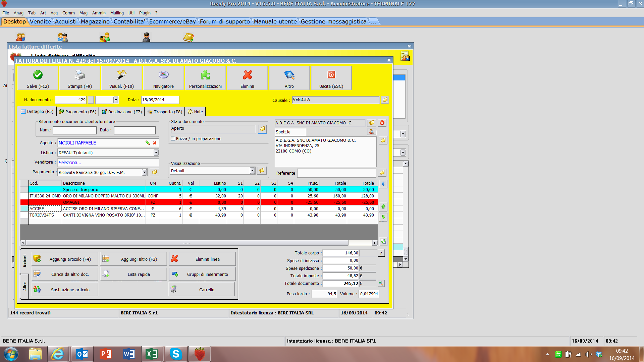Expand Pagamento Ricevuta Bancaria dropdown
The width and height of the screenshot is (644, 362).
[144, 172]
